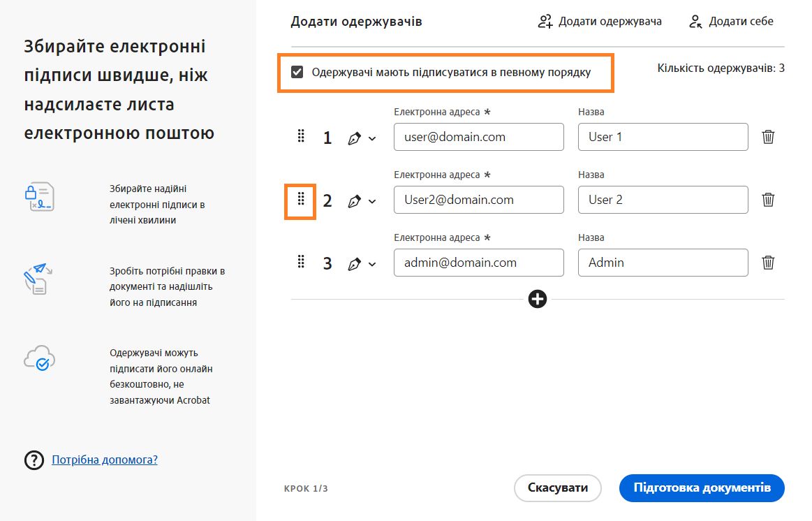Open Потрібна допомога link
Image resolution: width=812 pixels, height=521 pixels.
point(103,460)
